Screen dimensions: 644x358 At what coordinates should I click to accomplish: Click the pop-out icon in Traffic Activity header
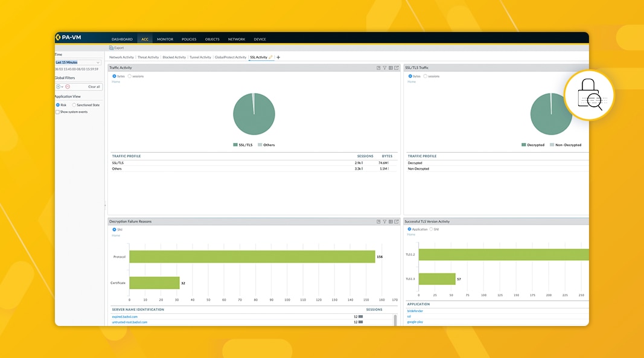tap(397, 68)
